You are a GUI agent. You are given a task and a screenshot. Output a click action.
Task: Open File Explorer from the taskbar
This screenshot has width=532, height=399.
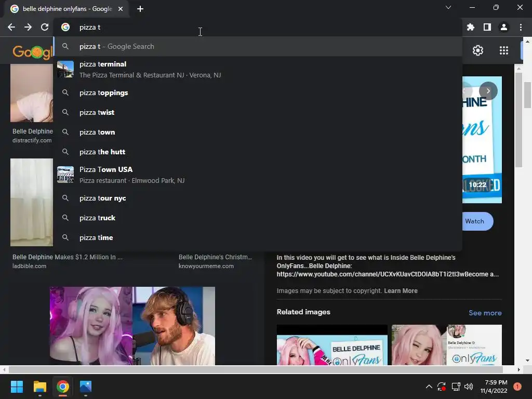[x=39, y=387]
